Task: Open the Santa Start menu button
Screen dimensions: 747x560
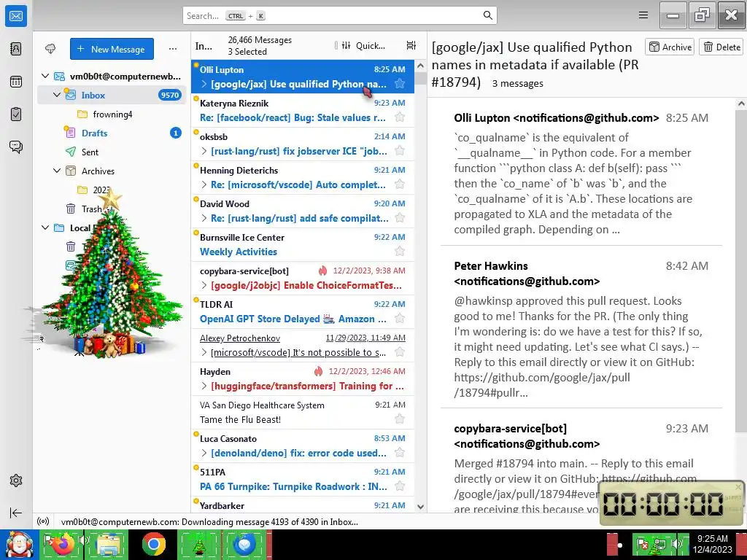Action: coord(18,545)
